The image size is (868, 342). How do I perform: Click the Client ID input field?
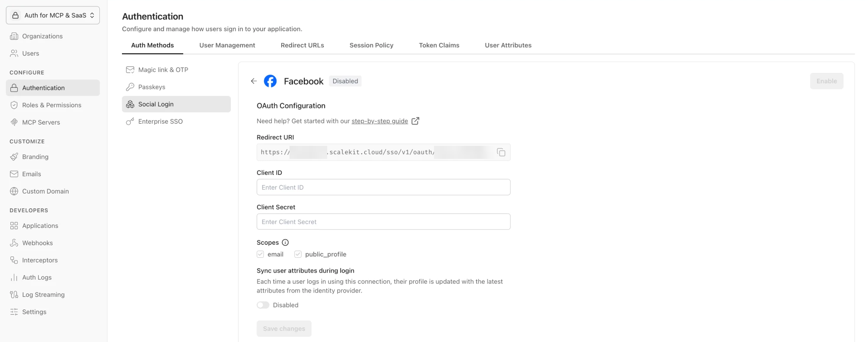(x=384, y=187)
